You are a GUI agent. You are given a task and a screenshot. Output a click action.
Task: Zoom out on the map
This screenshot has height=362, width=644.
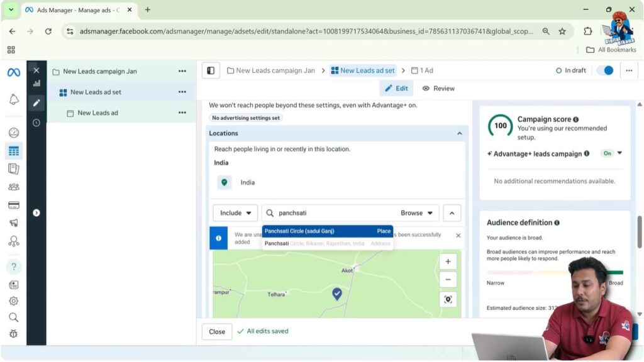(x=448, y=280)
